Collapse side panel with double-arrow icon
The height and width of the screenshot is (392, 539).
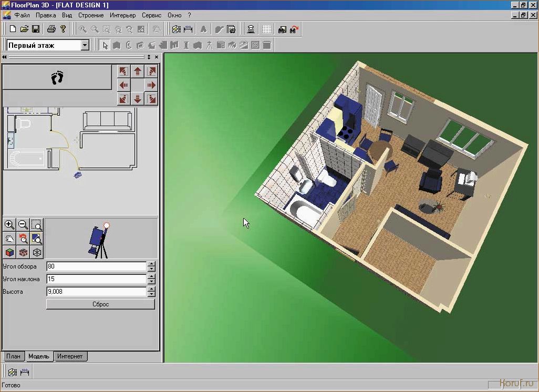coord(5,57)
